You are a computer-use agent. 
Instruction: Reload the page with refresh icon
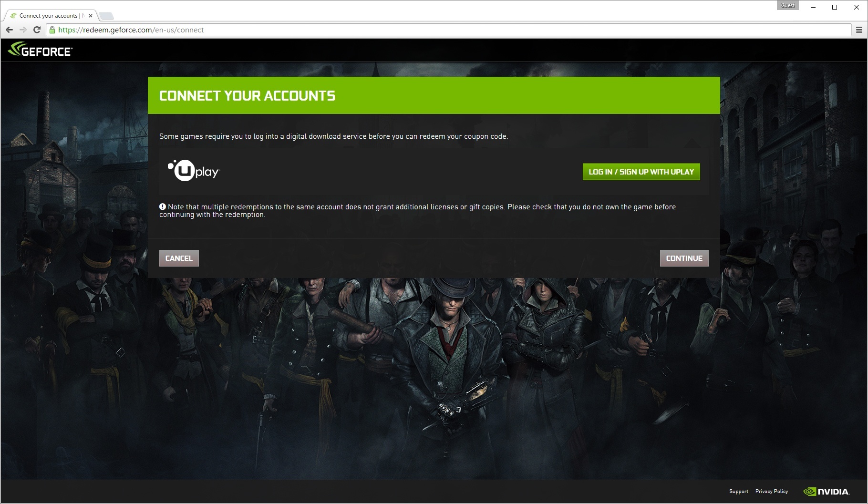coord(37,30)
